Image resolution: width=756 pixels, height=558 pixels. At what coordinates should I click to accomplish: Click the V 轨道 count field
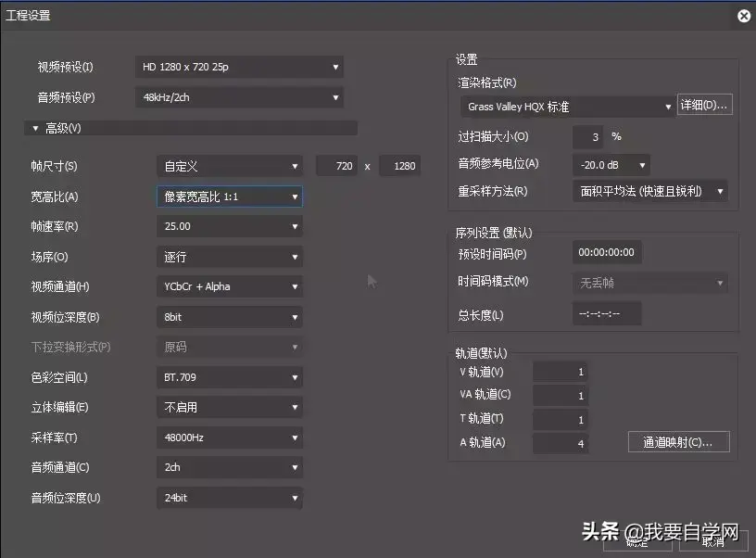(x=561, y=372)
